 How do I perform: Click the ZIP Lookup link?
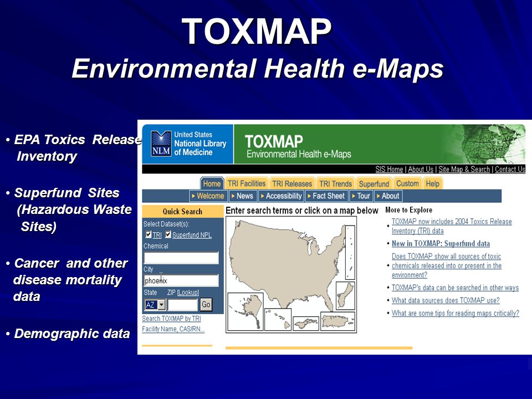[x=188, y=292]
